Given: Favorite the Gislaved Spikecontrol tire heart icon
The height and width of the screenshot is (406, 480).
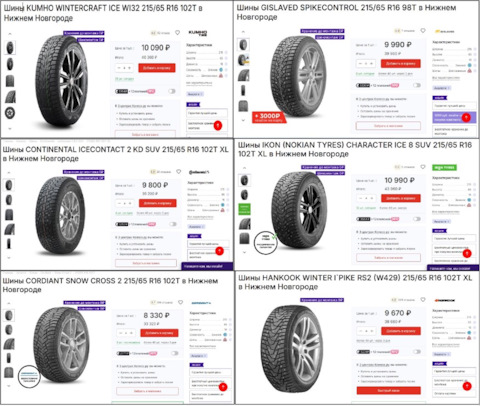Looking at the screenshot, I should pos(423,31).
